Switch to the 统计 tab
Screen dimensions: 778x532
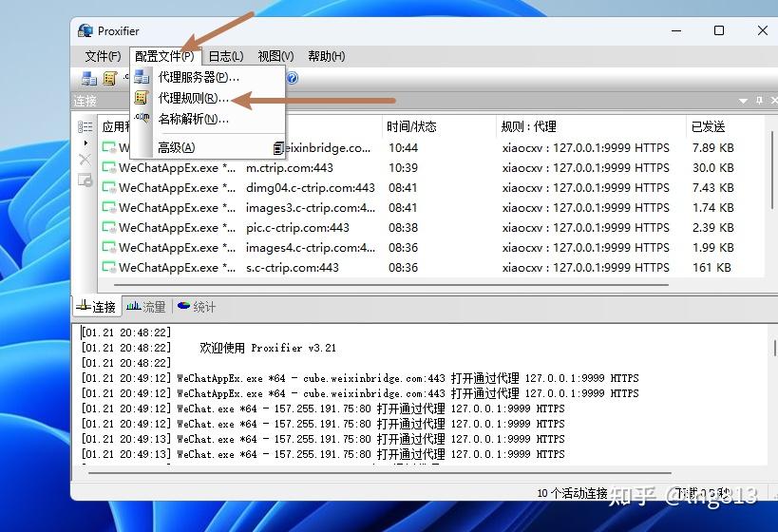(x=197, y=307)
